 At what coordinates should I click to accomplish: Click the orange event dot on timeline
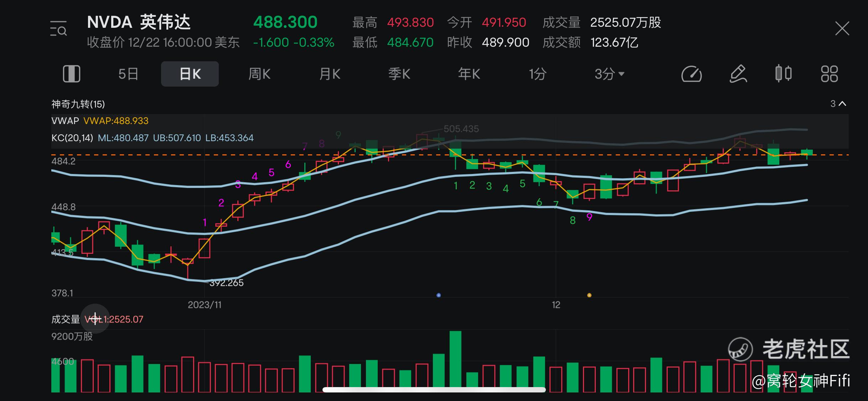pos(589,295)
